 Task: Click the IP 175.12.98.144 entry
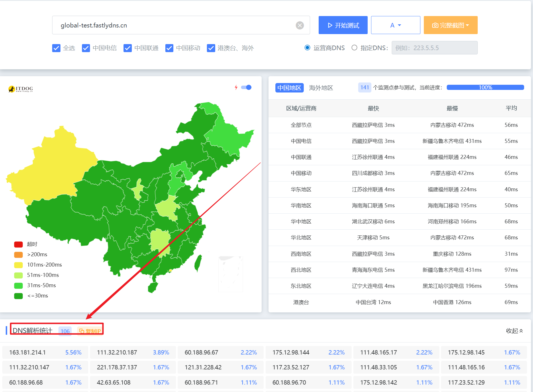click(309, 352)
